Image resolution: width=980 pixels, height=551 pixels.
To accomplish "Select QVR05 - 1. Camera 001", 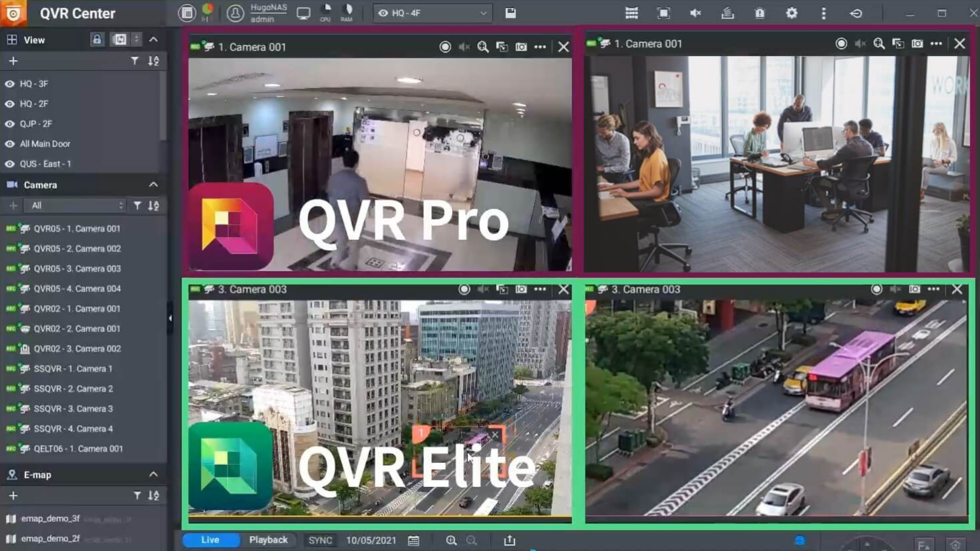I will click(x=77, y=229).
